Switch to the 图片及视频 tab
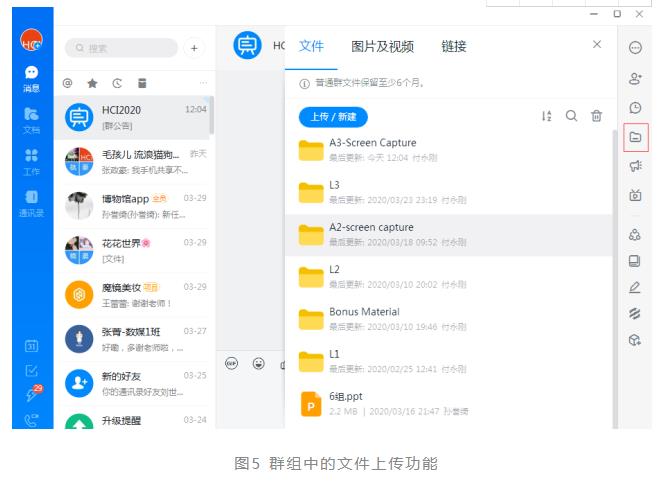Screen dimensions: 660x484 pyautogui.click(x=382, y=46)
